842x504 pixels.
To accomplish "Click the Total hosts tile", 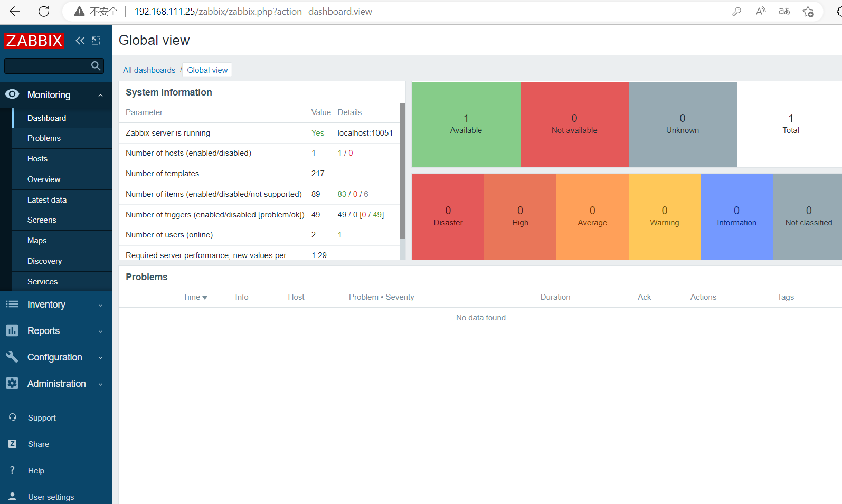I will pos(790,125).
